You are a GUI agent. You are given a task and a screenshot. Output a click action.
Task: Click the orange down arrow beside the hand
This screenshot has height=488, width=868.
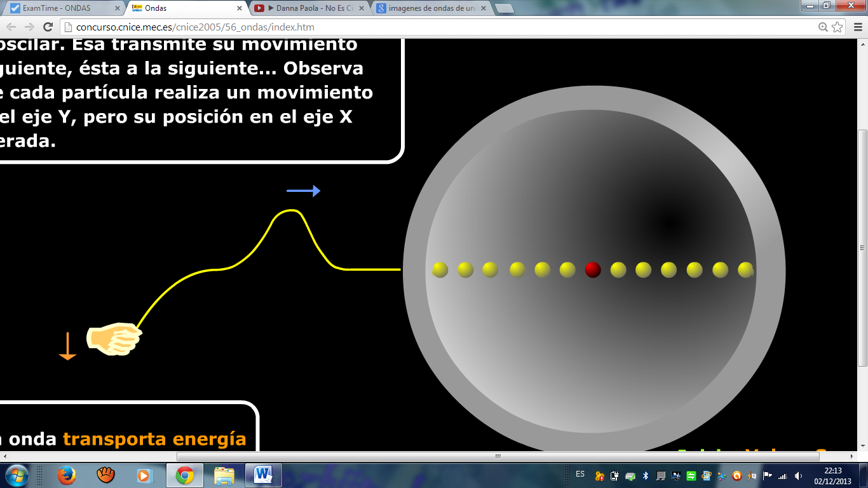click(67, 347)
